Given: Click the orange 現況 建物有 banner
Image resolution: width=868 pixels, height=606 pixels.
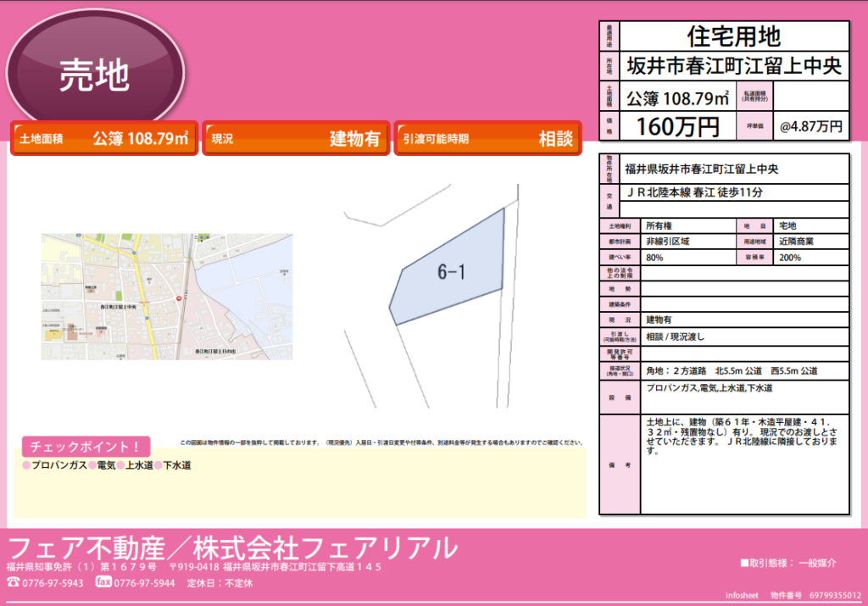Looking at the screenshot, I should (296, 138).
